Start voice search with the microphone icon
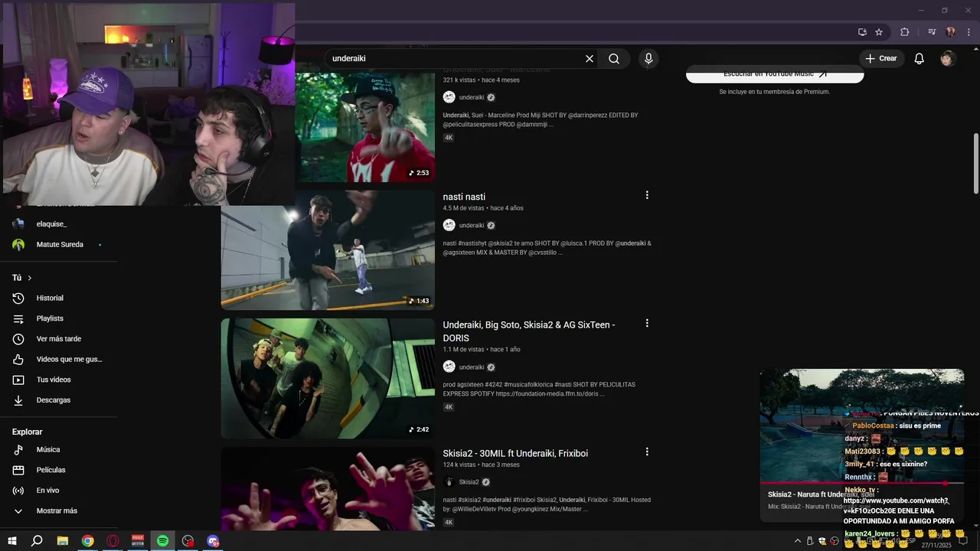 648,59
